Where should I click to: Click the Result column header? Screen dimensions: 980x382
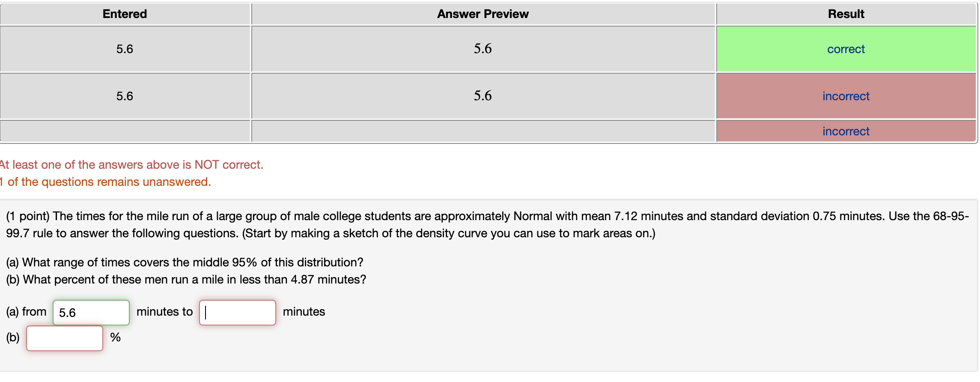[845, 14]
